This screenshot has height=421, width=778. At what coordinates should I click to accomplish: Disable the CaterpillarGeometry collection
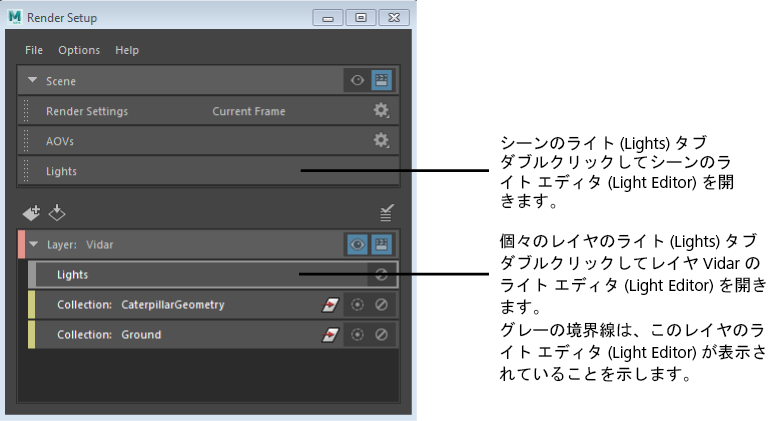click(381, 305)
